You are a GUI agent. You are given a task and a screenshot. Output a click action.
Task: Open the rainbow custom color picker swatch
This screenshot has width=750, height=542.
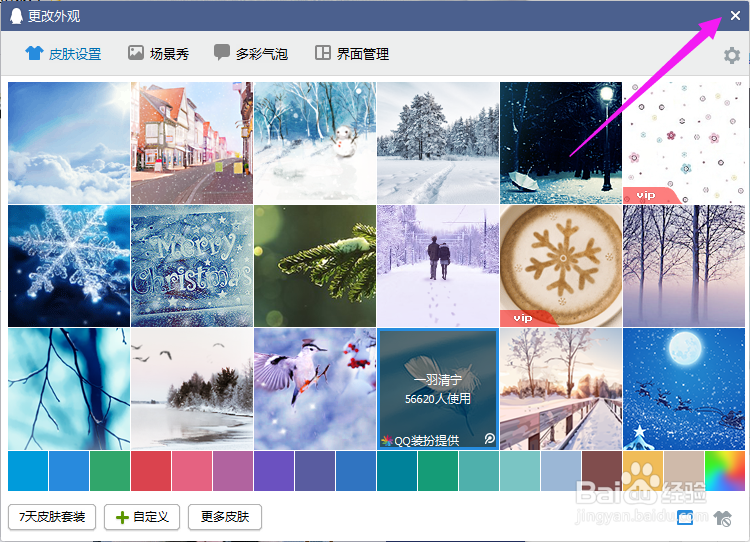coord(725,471)
